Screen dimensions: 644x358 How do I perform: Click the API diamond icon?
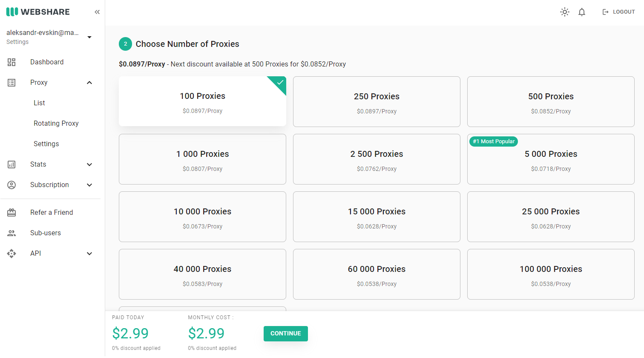[11, 254]
